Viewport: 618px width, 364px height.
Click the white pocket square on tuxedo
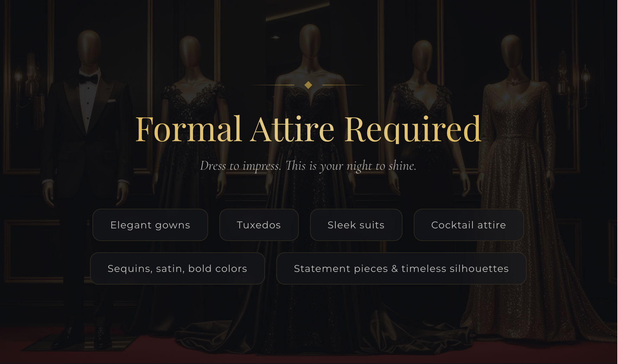pos(112,101)
